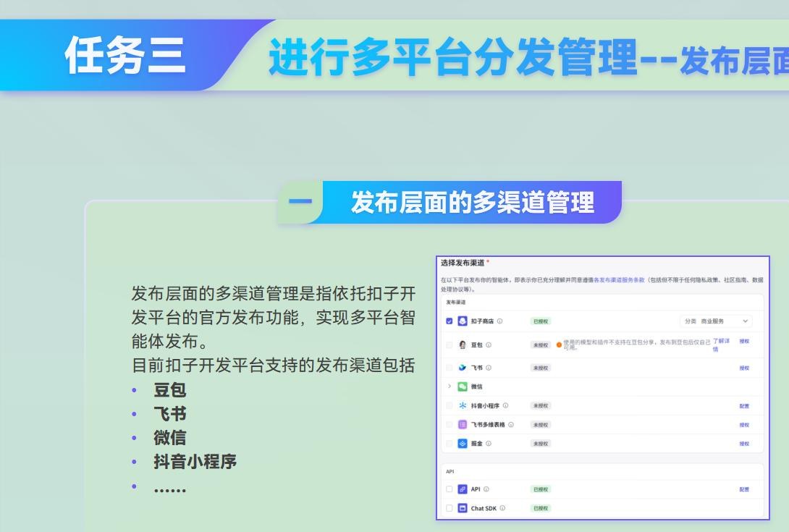Click 配置 link for 抖音小程序
Viewport: 789px width, 532px height.
(x=744, y=406)
